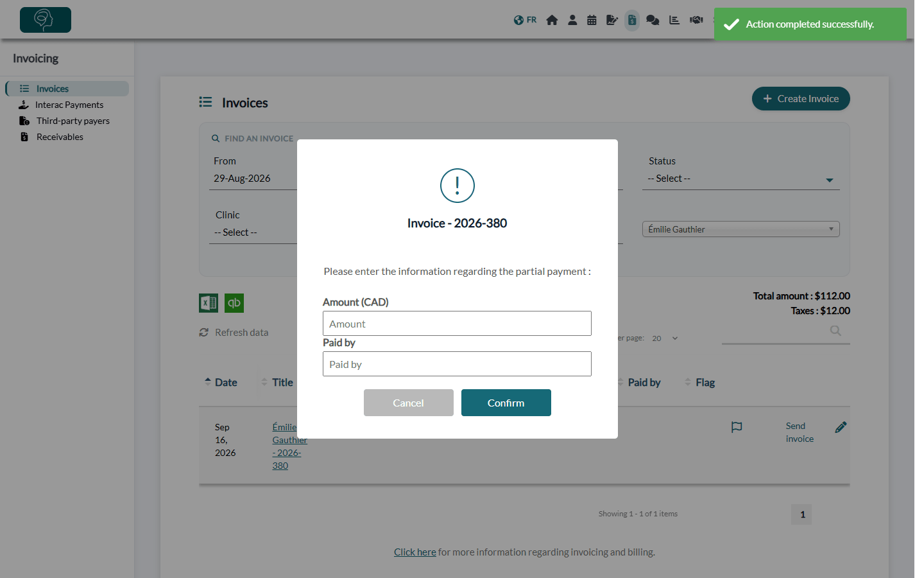
Task: Open the handshake partners icon
Action: click(696, 20)
